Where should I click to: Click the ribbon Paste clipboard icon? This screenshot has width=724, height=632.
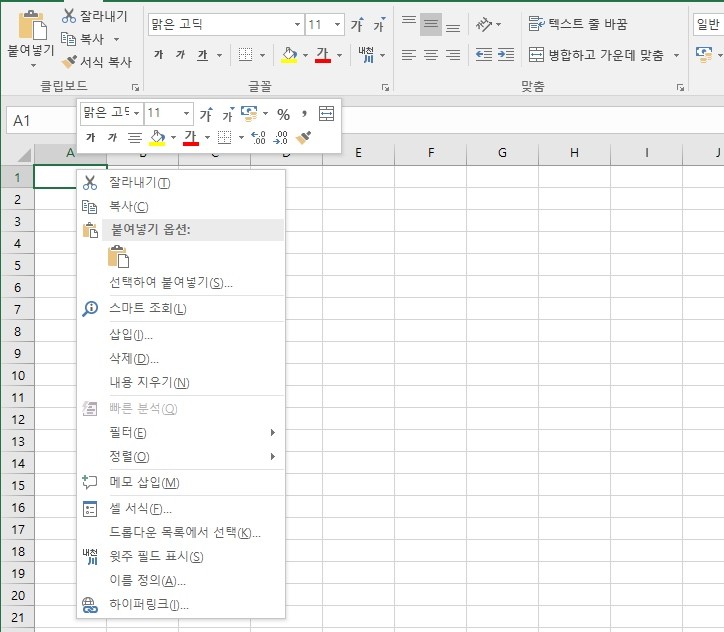tap(32, 25)
